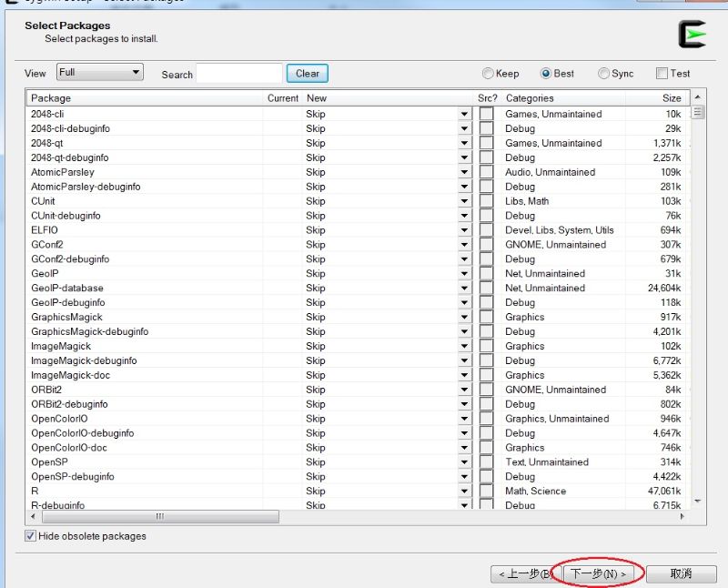The image size is (728, 588).
Task: Click the vertical scrollbar up arrow
Action: tap(697, 97)
